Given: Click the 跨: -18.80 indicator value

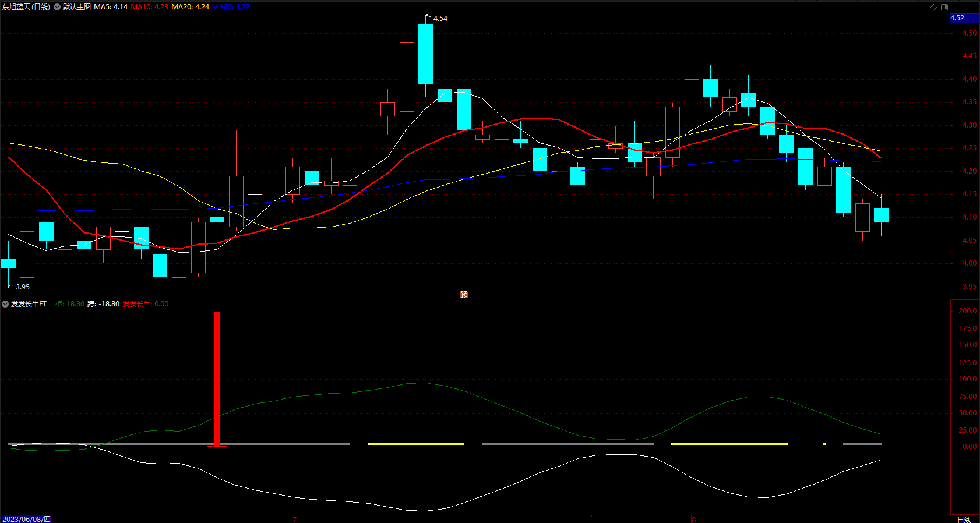Looking at the screenshot, I should [x=104, y=304].
